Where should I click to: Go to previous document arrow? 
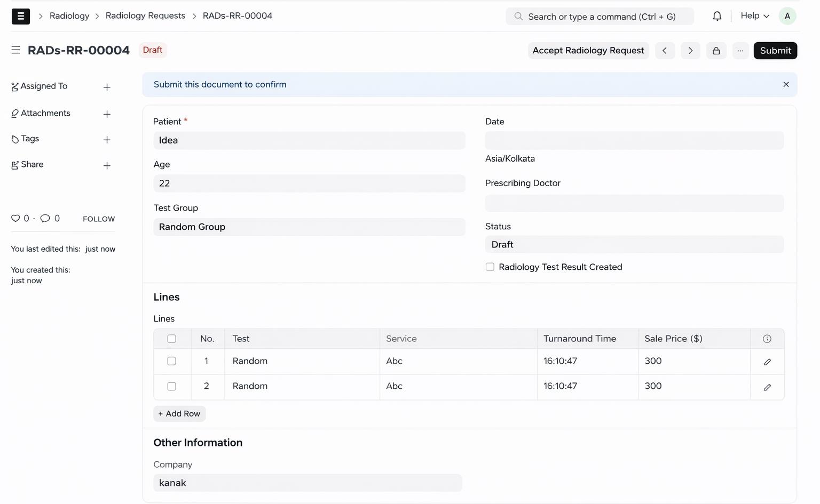[x=665, y=51]
